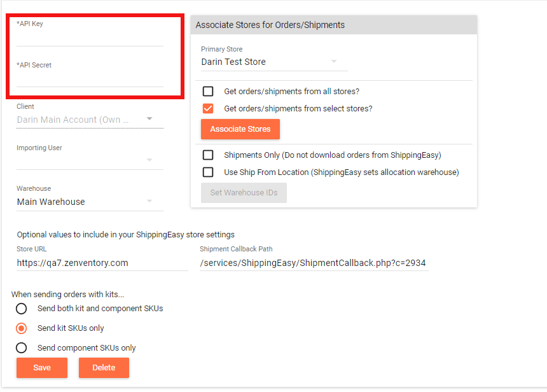The image size is (547, 392).
Task: Save the store settings
Action: [x=41, y=367]
